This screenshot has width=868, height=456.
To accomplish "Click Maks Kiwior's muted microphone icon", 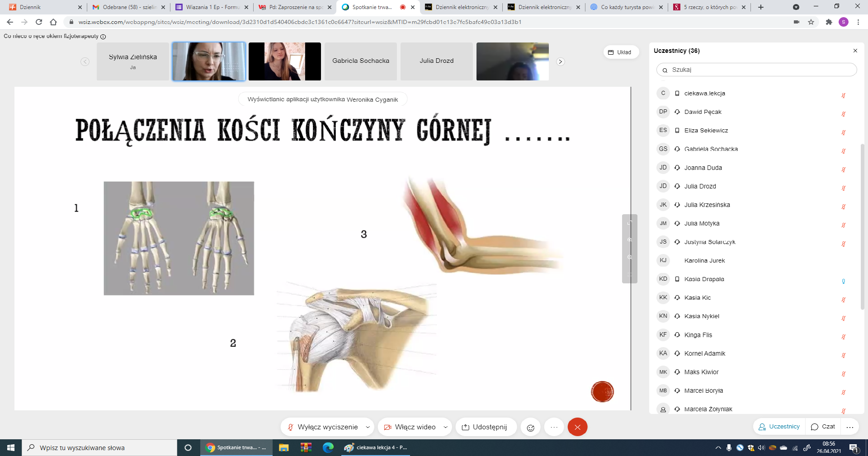I will click(x=843, y=374).
